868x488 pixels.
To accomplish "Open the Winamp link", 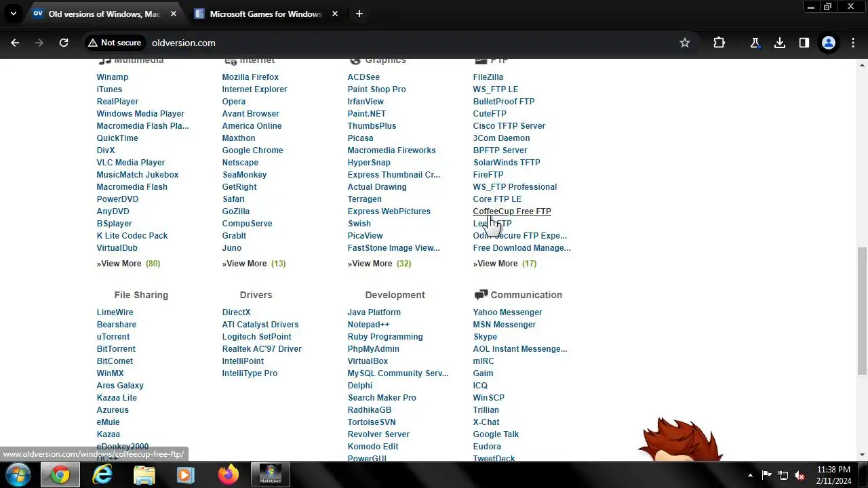I will tap(112, 77).
